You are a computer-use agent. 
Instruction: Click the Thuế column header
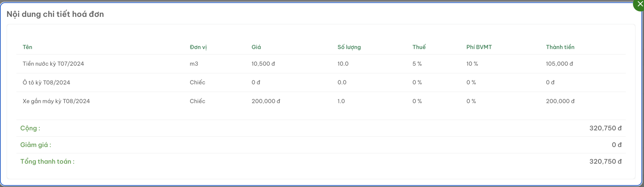419,47
